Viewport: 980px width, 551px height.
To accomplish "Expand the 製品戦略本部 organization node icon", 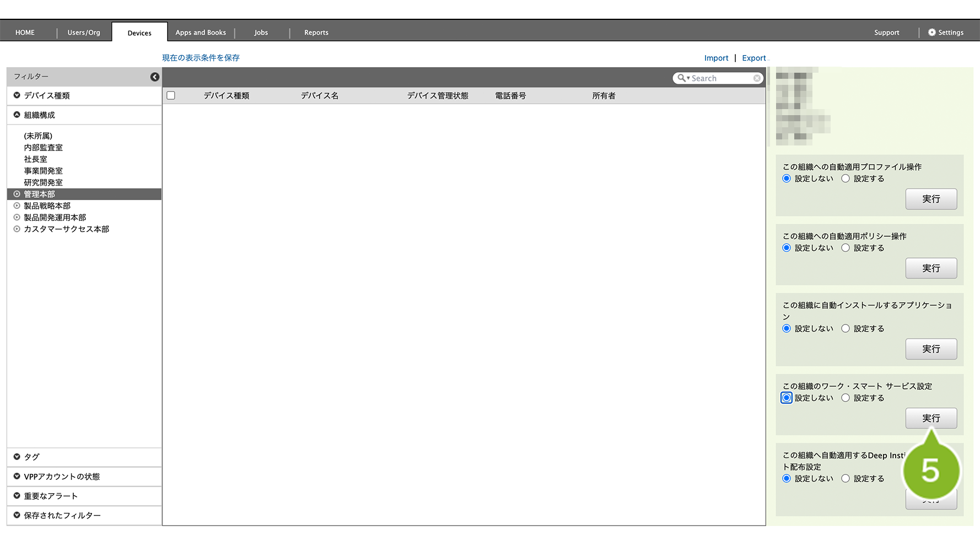I will pyautogui.click(x=17, y=206).
